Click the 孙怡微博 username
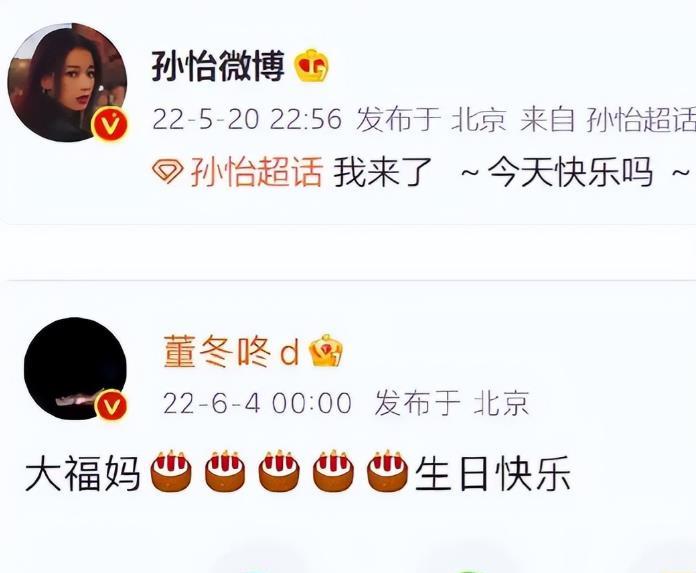 point(218,66)
